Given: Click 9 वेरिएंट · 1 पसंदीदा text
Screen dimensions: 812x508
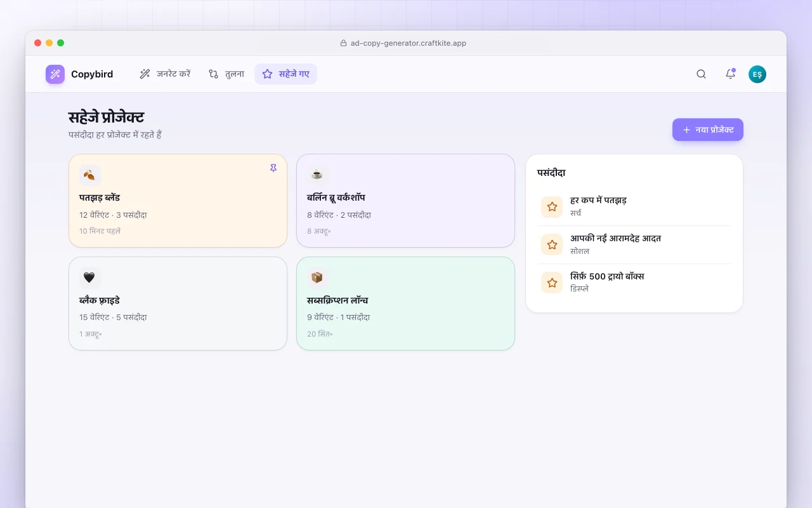Looking at the screenshot, I should tap(339, 317).
